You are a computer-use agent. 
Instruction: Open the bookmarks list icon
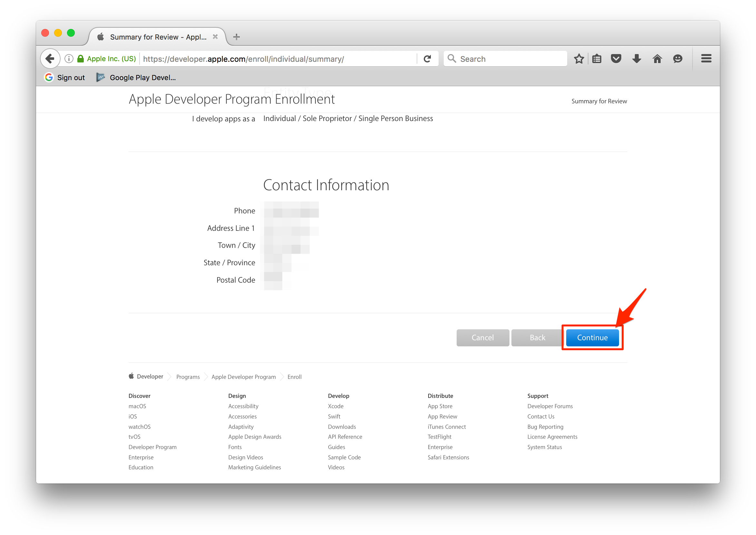(597, 59)
